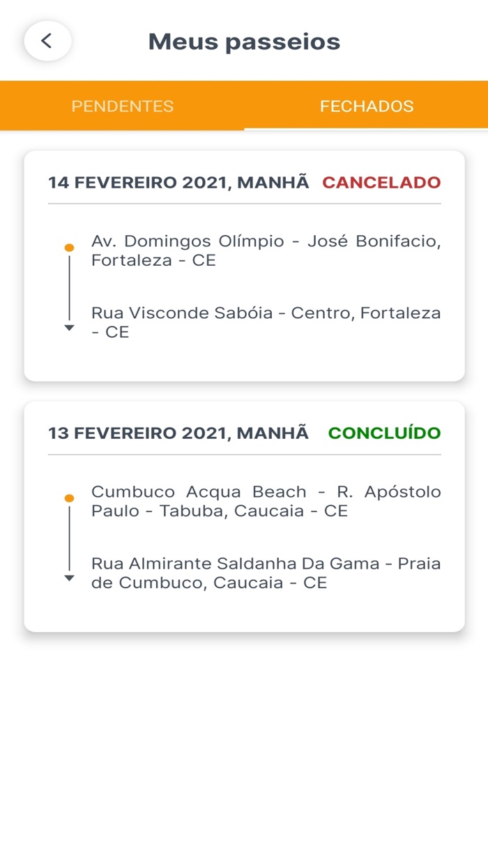Click Rua Almirante Saldanha Da Gama destination
488x868 pixels.
266,573
